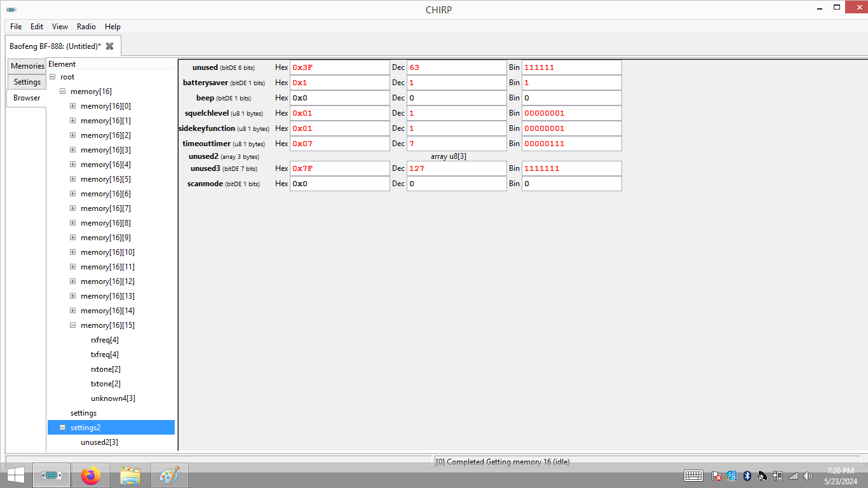Click the satellite dish tray icon
This screenshot has height=488, width=868.
click(x=763, y=475)
